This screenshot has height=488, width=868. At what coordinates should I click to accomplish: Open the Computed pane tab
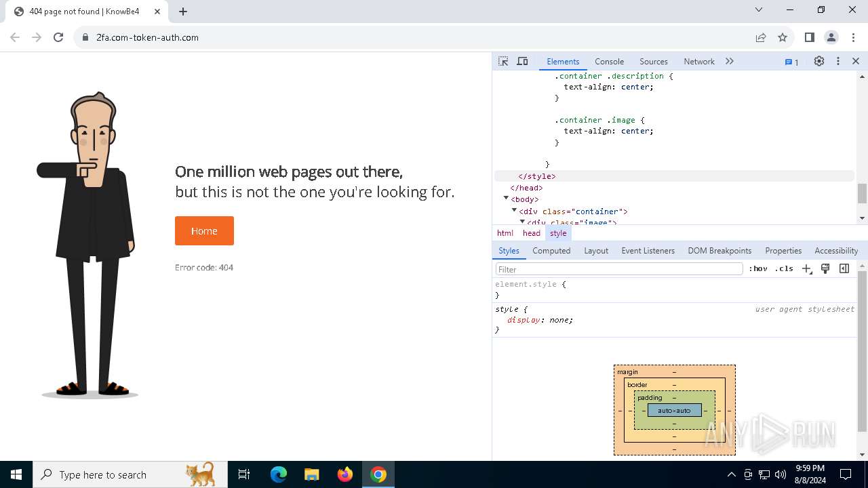(x=551, y=250)
